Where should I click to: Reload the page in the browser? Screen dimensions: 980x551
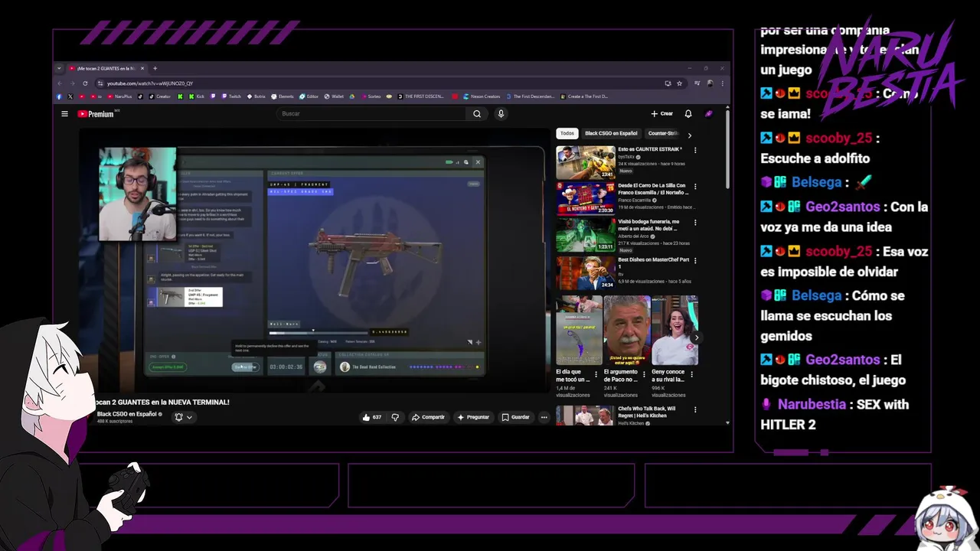[x=85, y=83]
